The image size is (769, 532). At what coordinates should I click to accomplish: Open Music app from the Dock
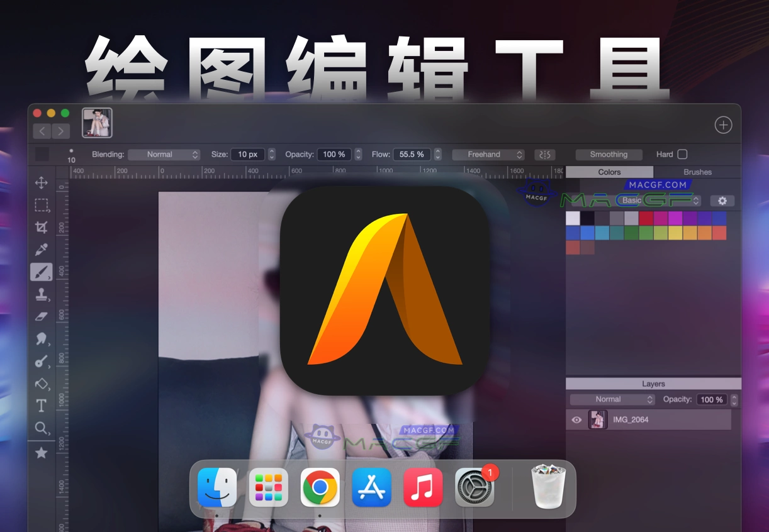[x=423, y=487]
